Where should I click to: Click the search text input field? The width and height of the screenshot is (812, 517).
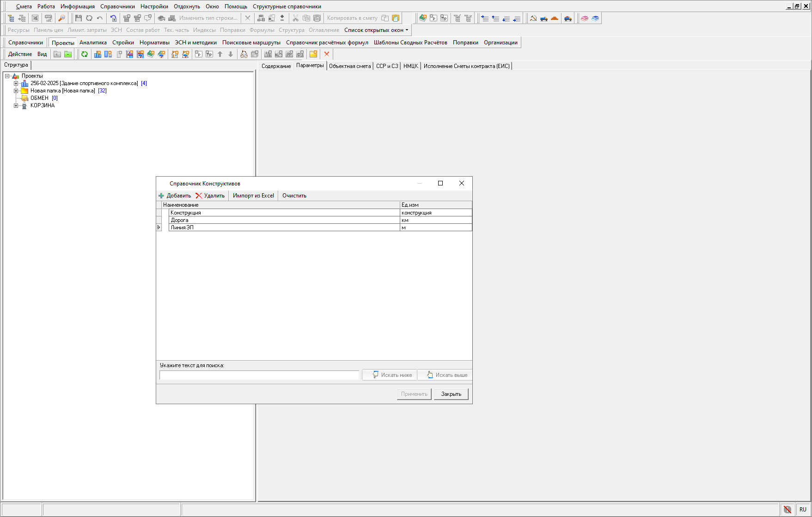259,375
